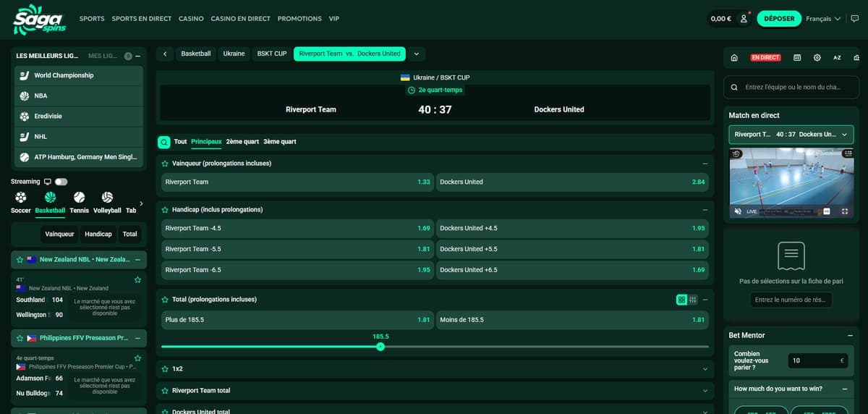Viewport: 868px width, 414px height.
Task: Favorite the Vainqueur market with its star
Action: tap(165, 164)
